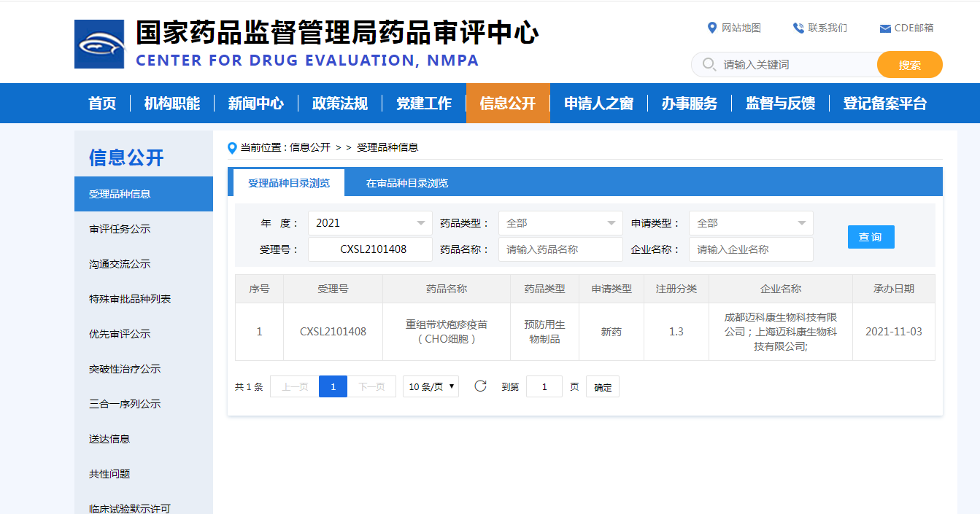Click the 网站地图 location pin icon

712,28
